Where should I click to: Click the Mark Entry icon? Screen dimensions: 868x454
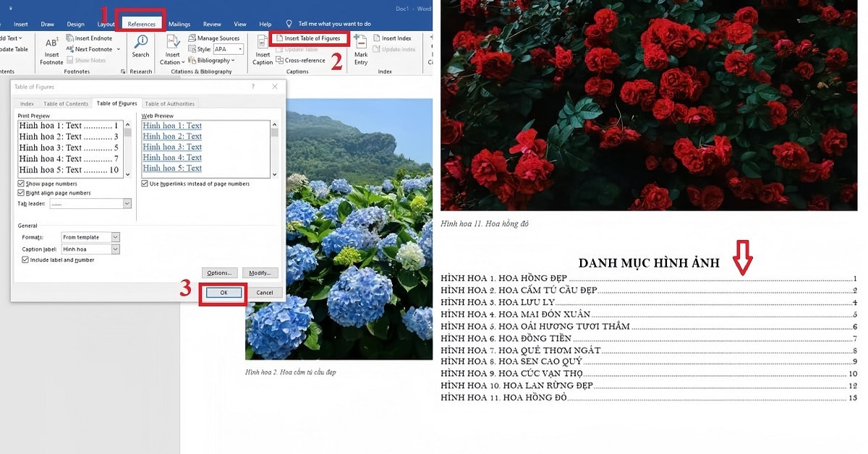[x=360, y=45]
